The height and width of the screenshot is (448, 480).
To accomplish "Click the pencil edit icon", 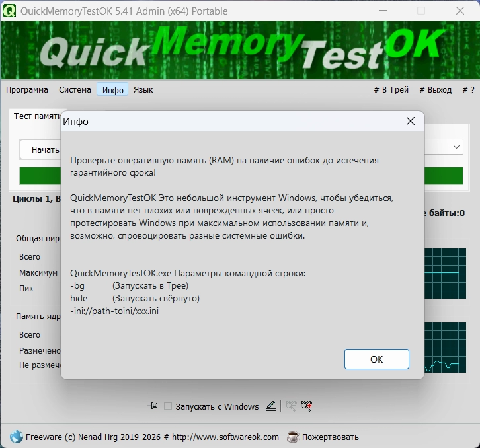I will pyautogui.click(x=271, y=406).
